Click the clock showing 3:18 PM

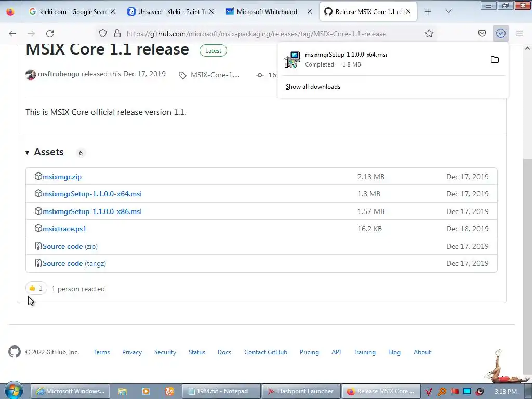tap(506, 392)
